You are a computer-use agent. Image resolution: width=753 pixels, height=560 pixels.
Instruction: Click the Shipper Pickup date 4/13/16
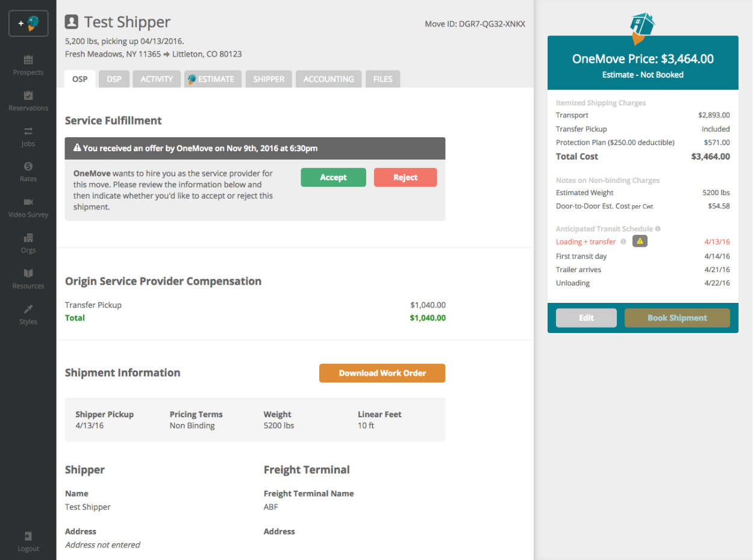(89, 426)
